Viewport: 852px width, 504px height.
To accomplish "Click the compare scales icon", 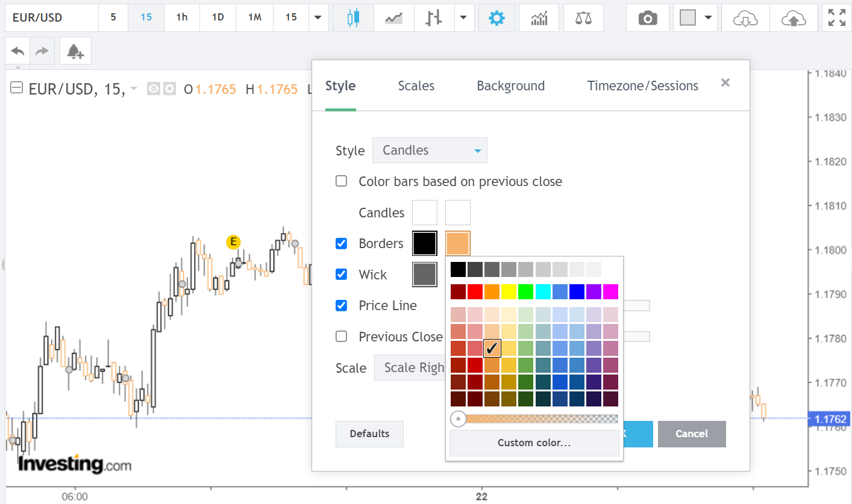I will click(583, 17).
